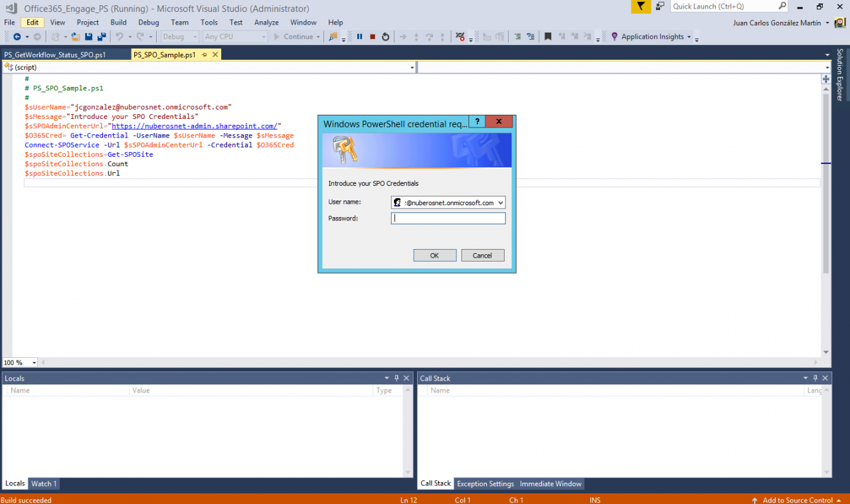This screenshot has height=504, width=850.
Task: Click OK in the credential dialog
Action: click(x=434, y=255)
